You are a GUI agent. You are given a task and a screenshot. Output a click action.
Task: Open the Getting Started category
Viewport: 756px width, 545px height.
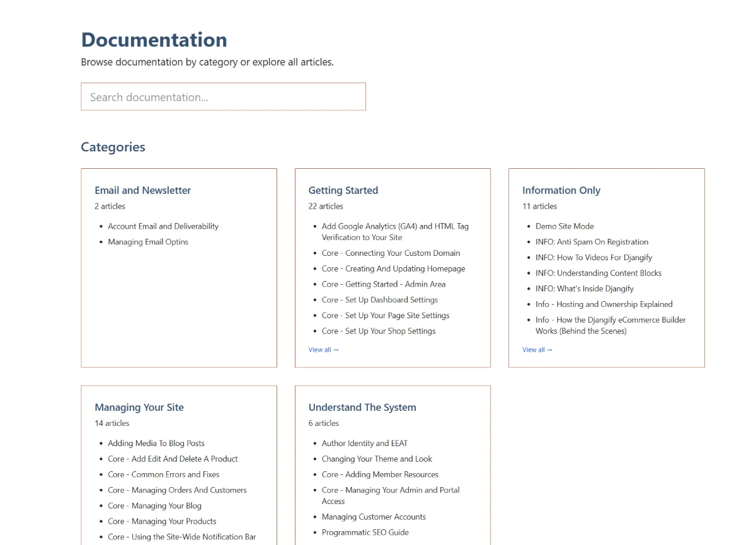pos(343,190)
